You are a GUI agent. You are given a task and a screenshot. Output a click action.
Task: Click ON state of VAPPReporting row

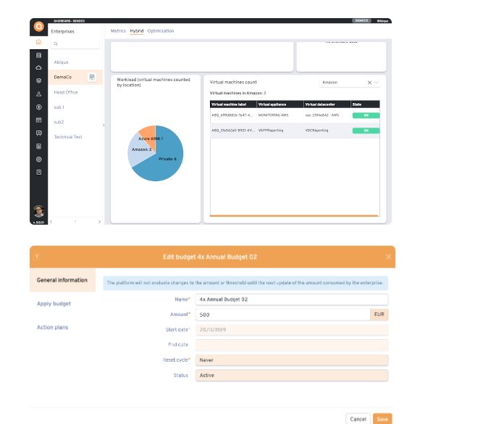pyautogui.click(x=366, y=130)
